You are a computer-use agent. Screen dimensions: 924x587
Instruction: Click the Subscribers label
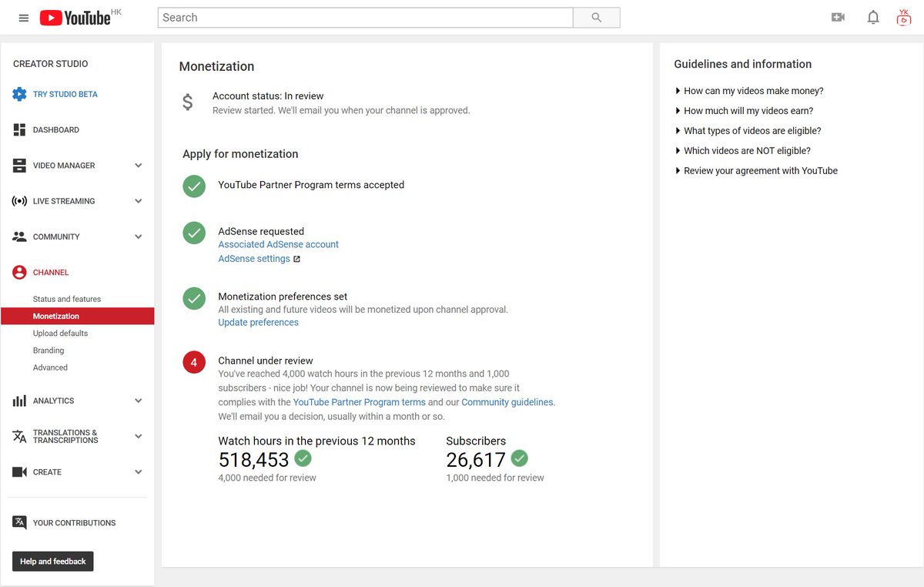point(477,441)
